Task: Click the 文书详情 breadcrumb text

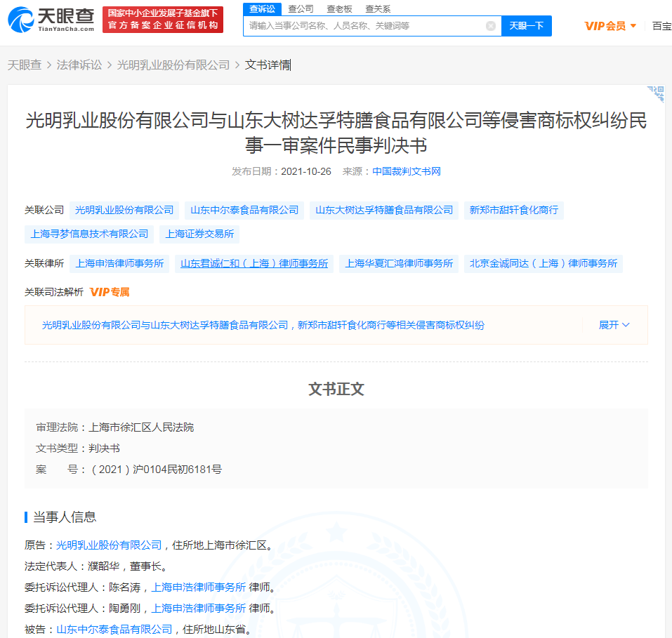Action: tap(268, 65)
